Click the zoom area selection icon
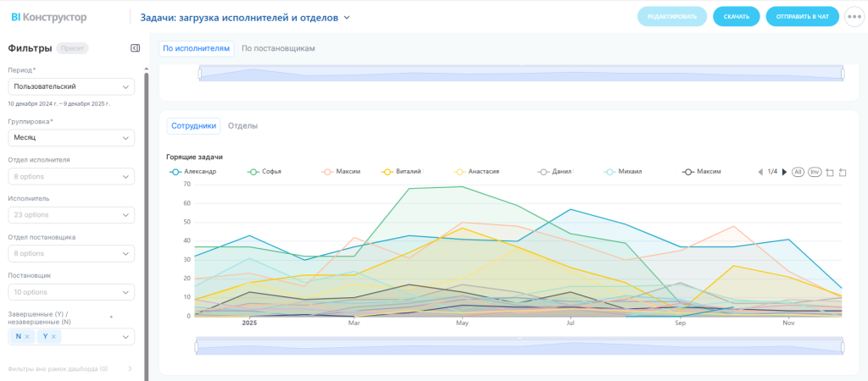Viewport: 868px width, 381px height. click(830, 172)
